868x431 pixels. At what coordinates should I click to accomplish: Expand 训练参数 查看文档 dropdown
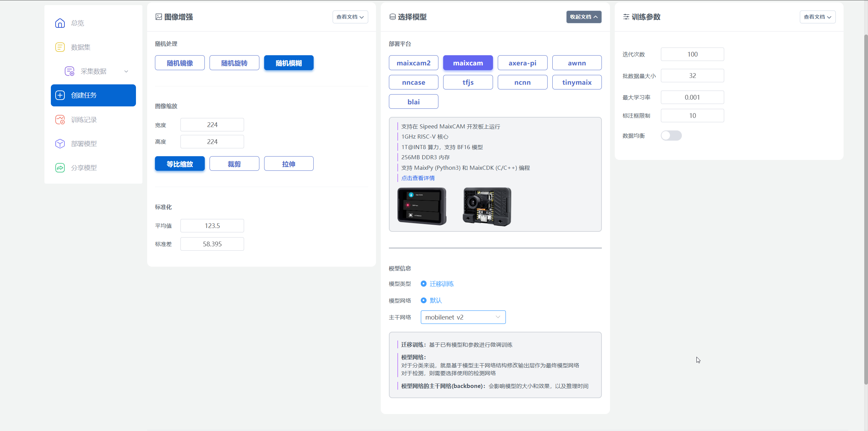[817, 17]
